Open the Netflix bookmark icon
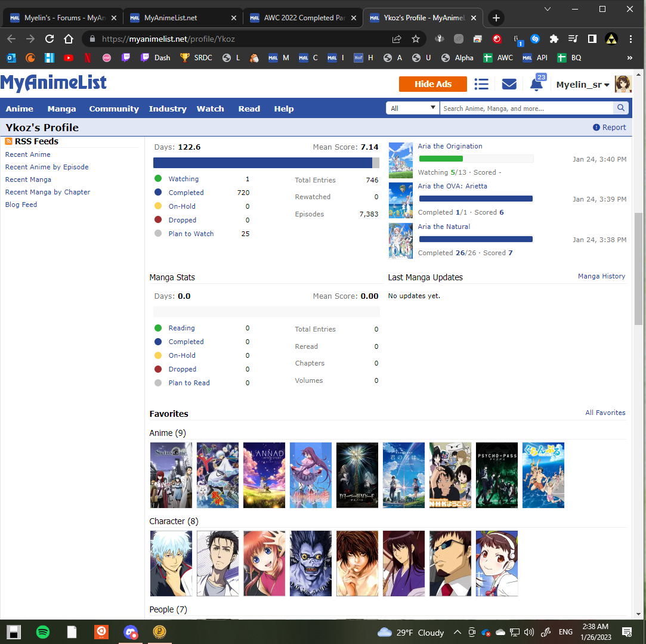Viewport: 646px width, 644px height. click(x=87, y=58)
